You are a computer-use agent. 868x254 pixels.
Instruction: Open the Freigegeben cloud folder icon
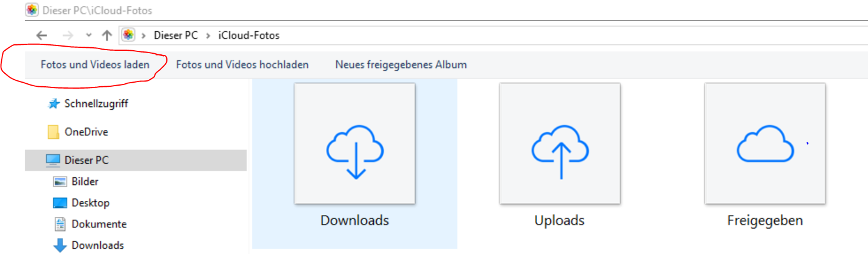click(x=765, y=144)
